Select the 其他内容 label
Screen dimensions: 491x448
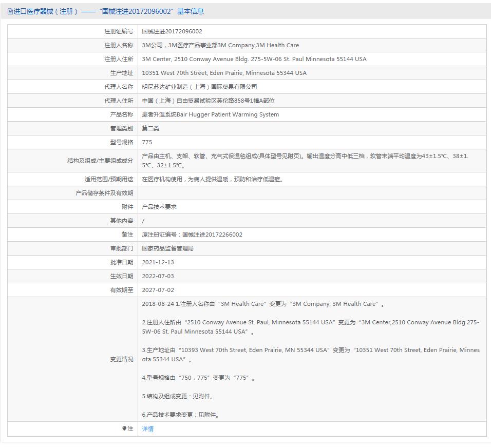pos(122,221)
